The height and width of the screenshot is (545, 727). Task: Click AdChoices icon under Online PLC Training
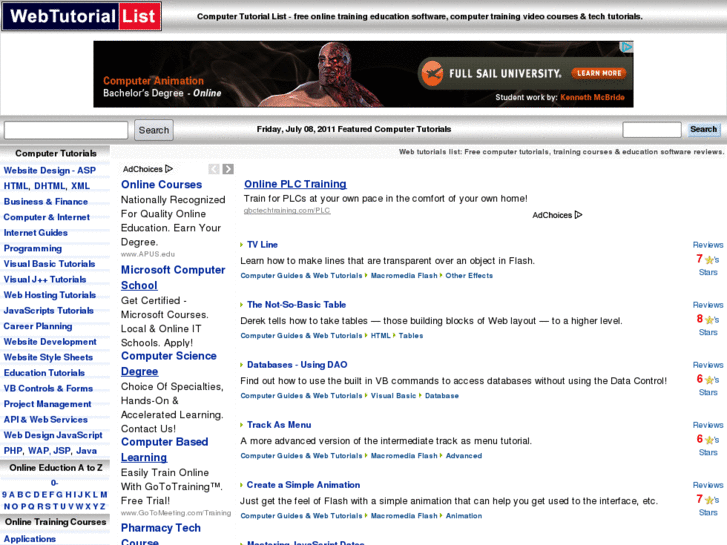click(578, 215)
